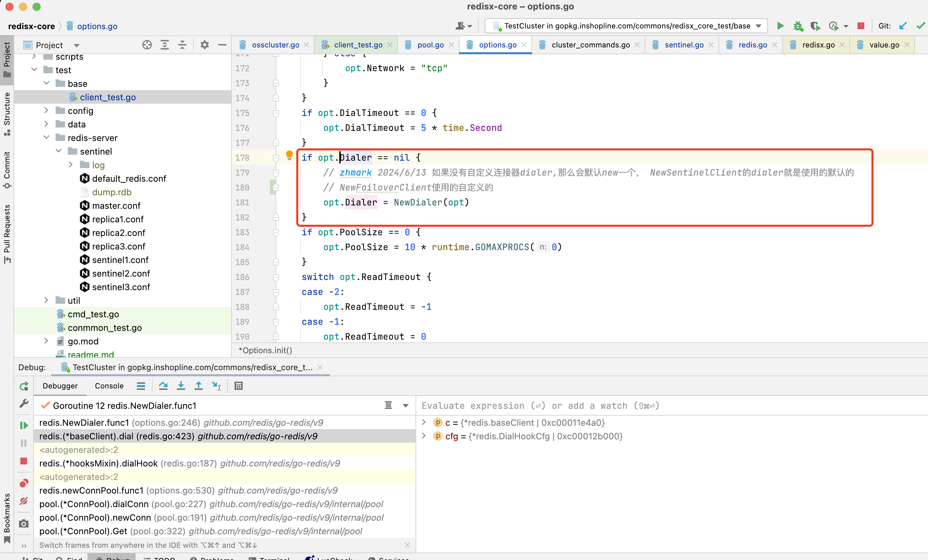The height and width of the screenshot is (560, 928).
Task: Open Evaluate Expression calculator icon
Action: click(x=238, y=386)
